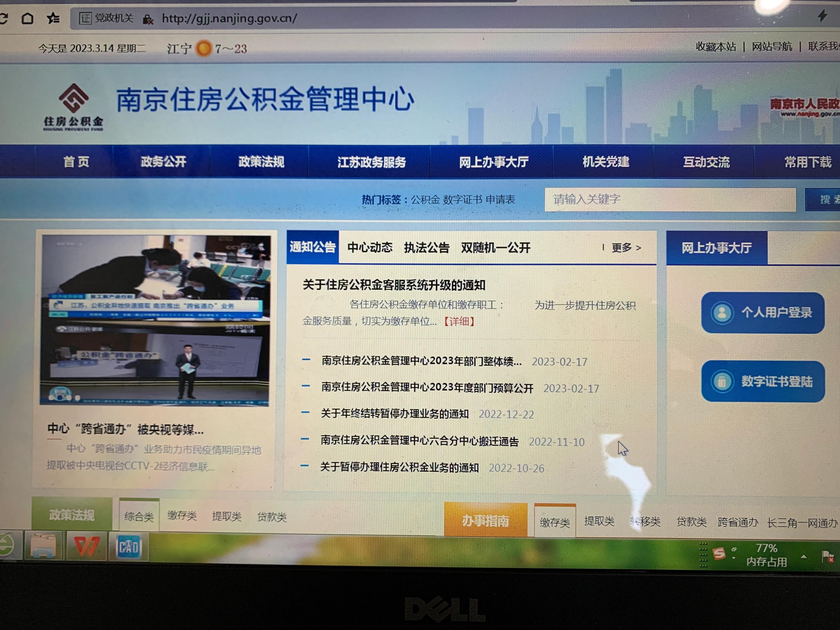The image size is (840, 630).
Task: Click 数字证书登陆 button
Action: coord(763,381)
